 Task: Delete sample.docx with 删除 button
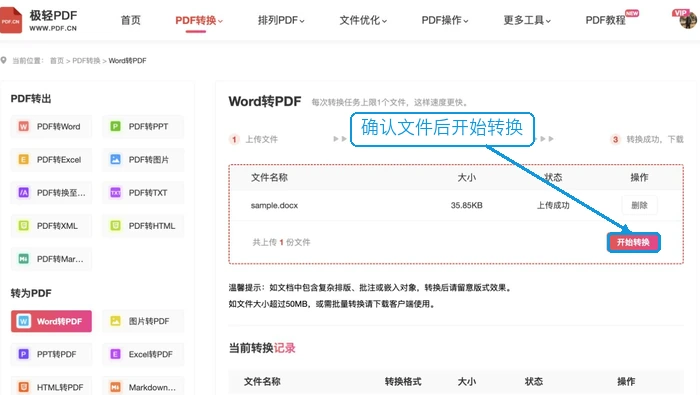click(639, 205)
